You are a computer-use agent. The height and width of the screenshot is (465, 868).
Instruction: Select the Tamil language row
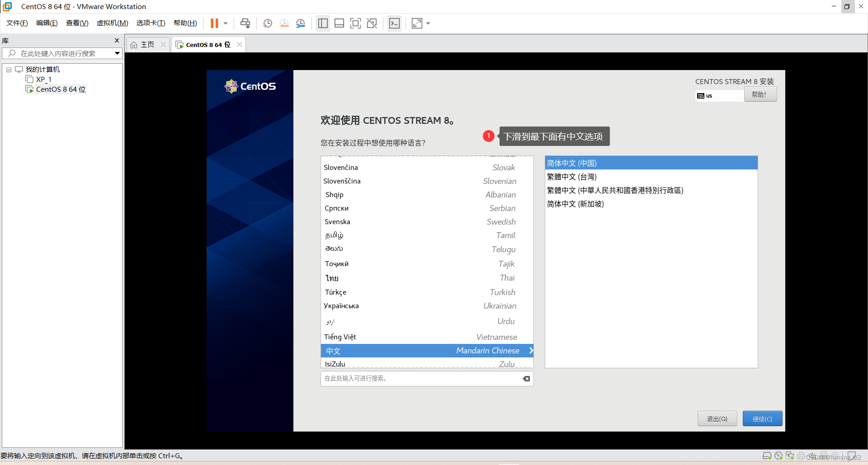427,235
